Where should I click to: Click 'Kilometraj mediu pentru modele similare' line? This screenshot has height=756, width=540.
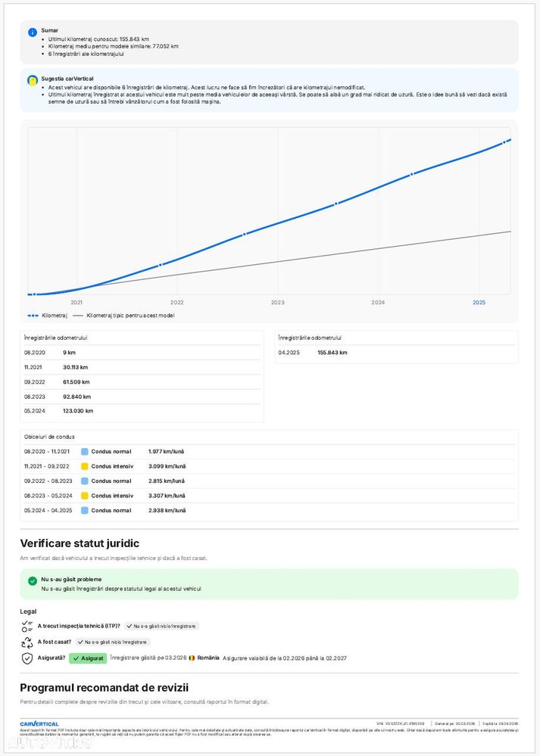point(114,46)
